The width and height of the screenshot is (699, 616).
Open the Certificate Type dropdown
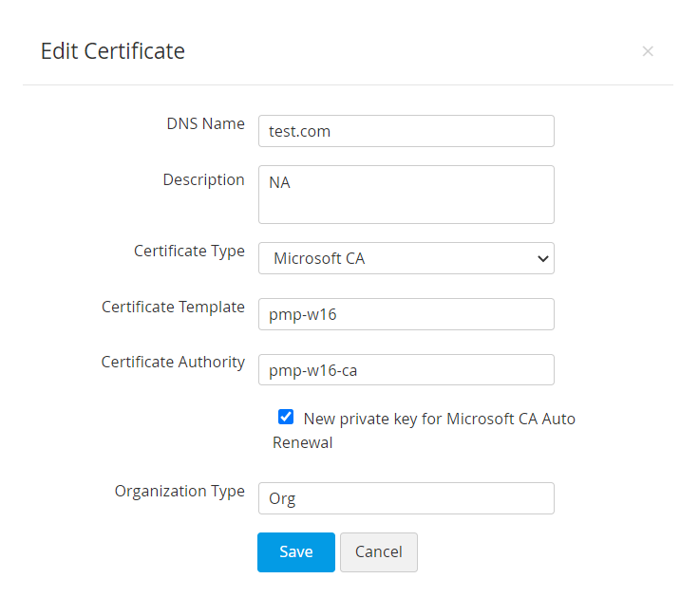pos(406,258)
